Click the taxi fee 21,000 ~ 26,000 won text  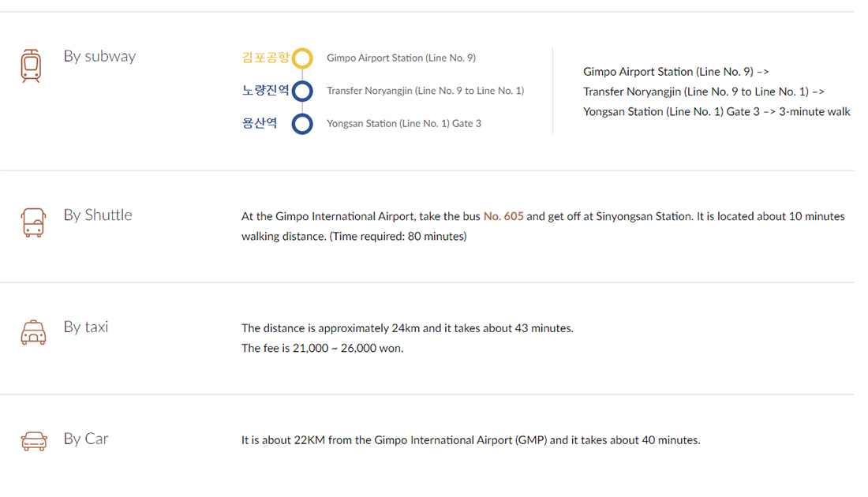pos(322,348)
